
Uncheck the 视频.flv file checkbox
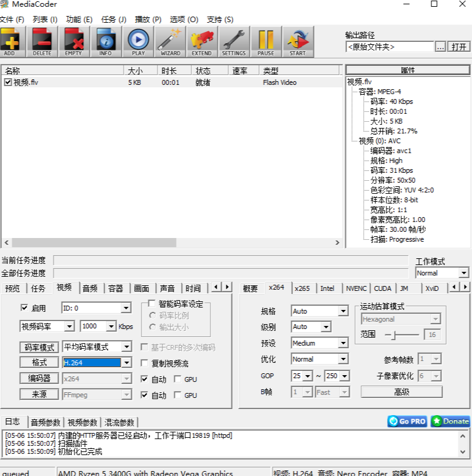[x=8, y=82]
